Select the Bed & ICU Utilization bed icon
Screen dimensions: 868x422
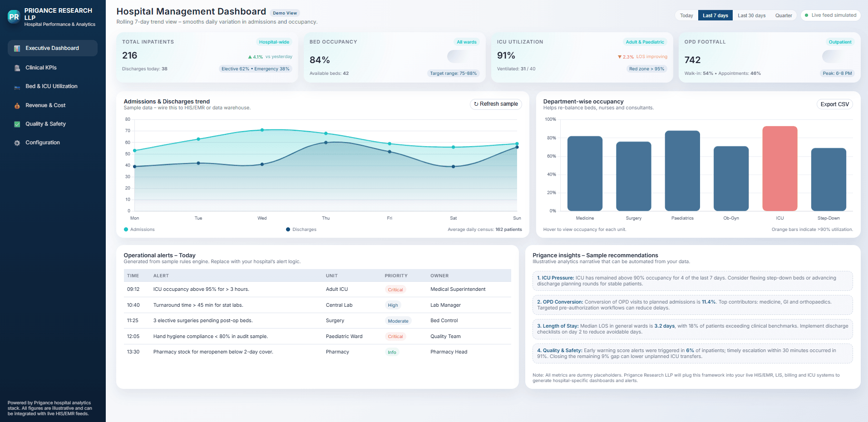[17, 86]
